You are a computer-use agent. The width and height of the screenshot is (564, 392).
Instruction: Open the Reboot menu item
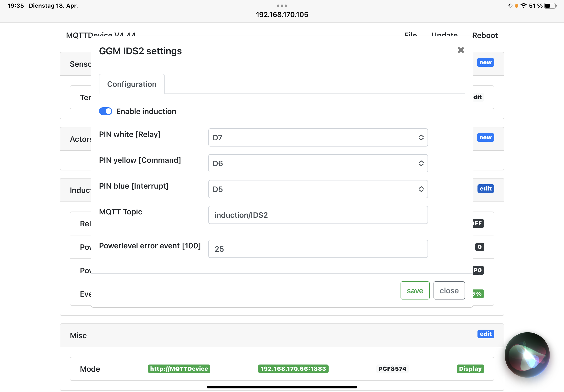[x=485, y=35]
